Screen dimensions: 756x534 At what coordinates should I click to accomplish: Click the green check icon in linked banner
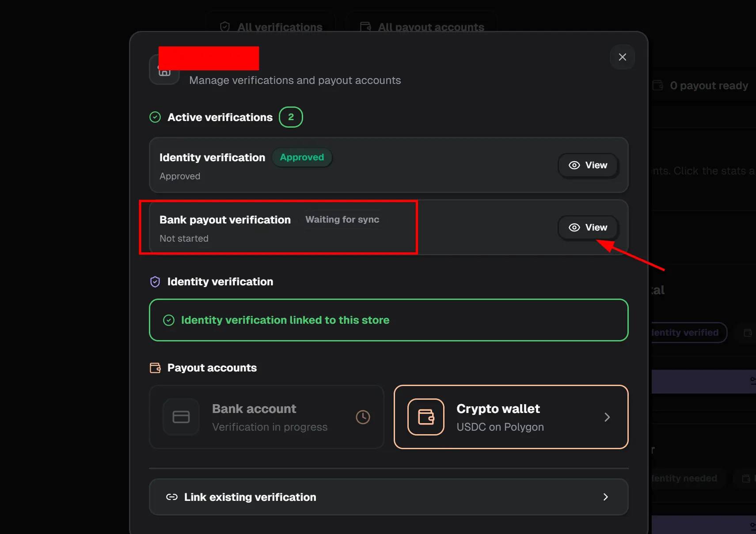tap(169, 320)
